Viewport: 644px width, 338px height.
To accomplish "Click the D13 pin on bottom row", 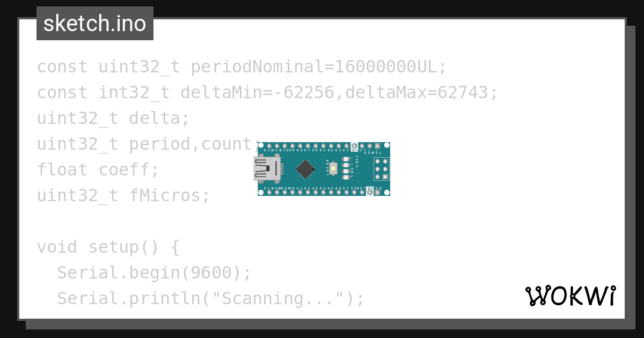I will coord(269,193).
